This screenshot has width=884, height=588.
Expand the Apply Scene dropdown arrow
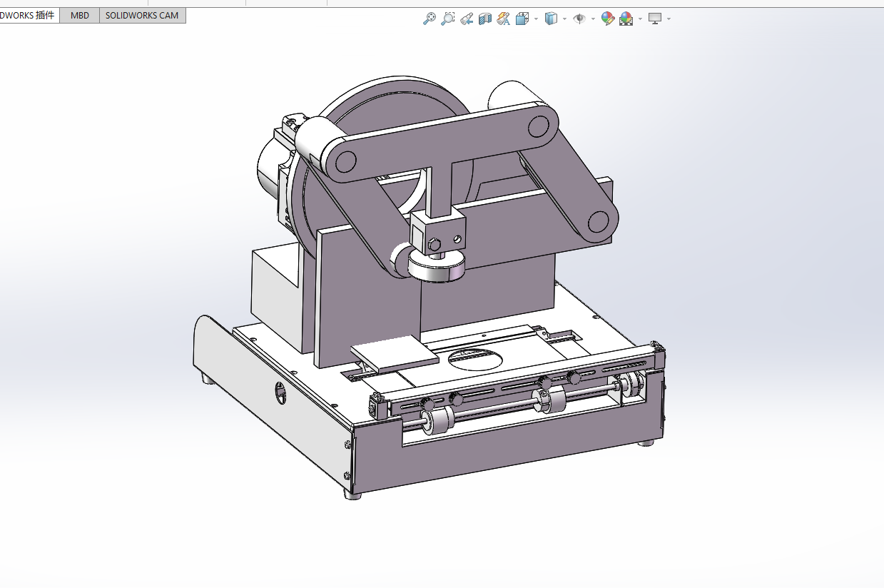(640, 19)
